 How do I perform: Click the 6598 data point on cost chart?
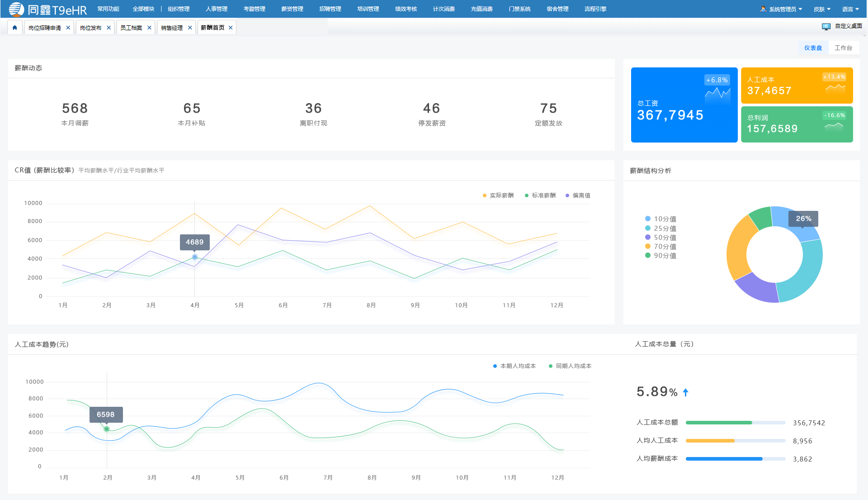tap(107, 429)
